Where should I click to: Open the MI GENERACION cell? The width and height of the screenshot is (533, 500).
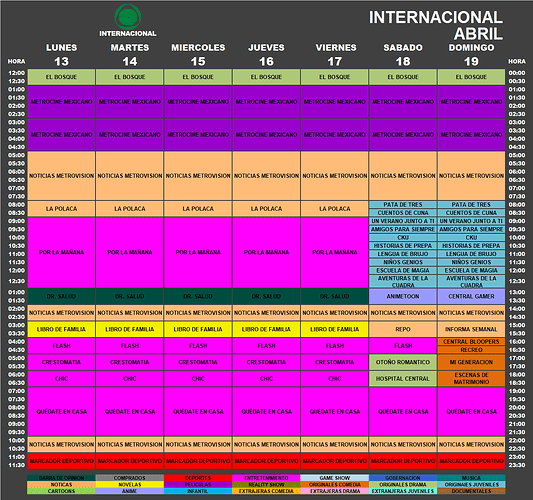tap(471, 362)
